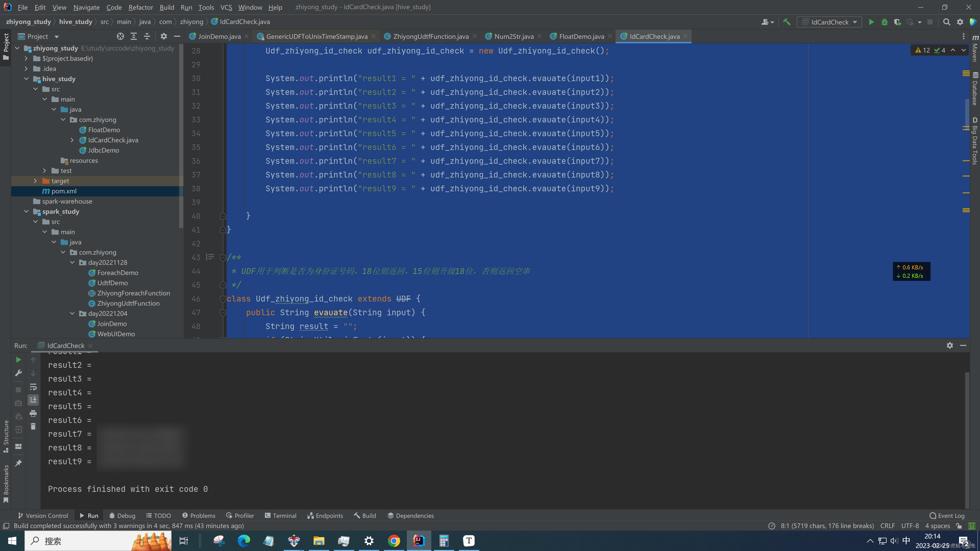Open the Terminal tool window
Screen dimensions: 980x551
[x=280, y=516]
